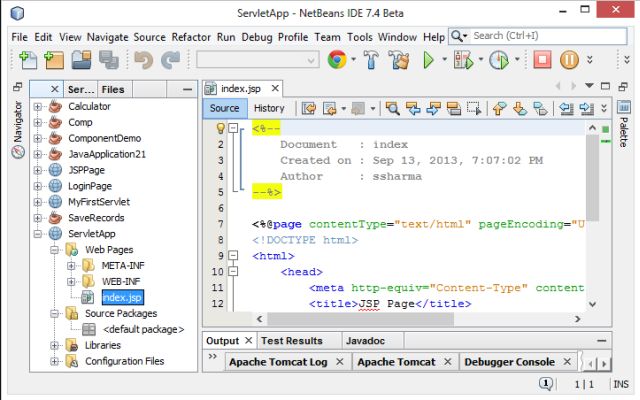Open the Refactor menu
This screenshot has width=640, height=400.
tap(191, 37)
